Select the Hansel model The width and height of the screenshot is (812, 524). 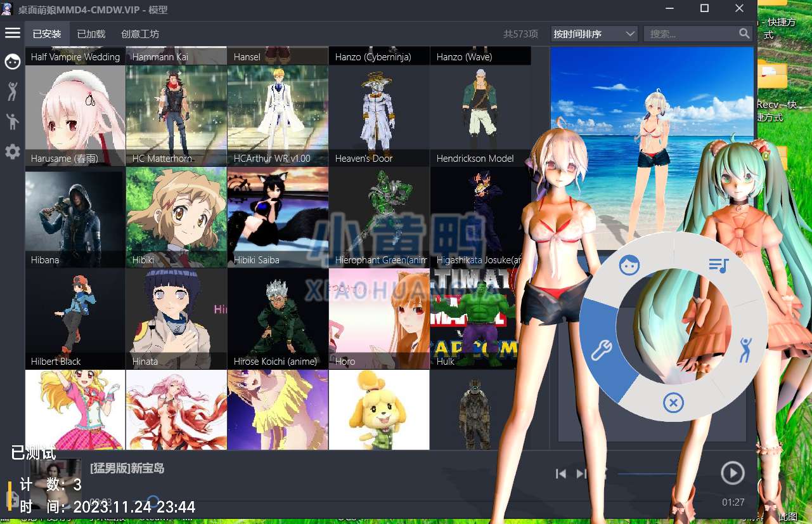point(278,55)
